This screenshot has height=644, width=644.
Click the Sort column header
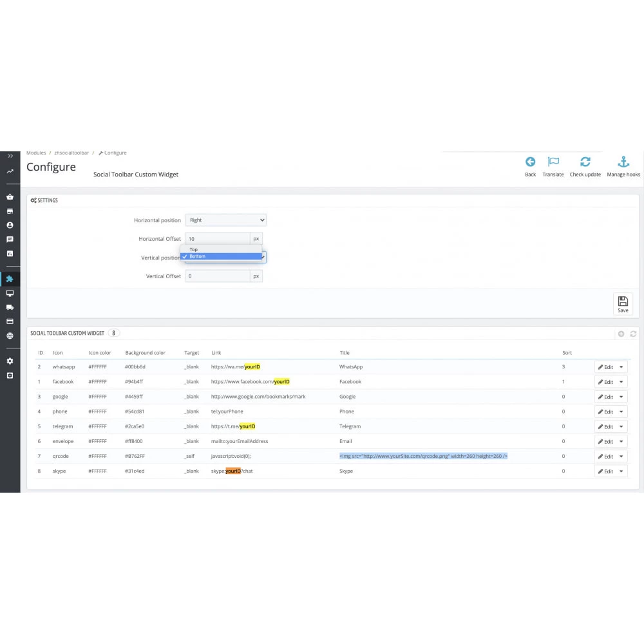(x=567, y=353)
